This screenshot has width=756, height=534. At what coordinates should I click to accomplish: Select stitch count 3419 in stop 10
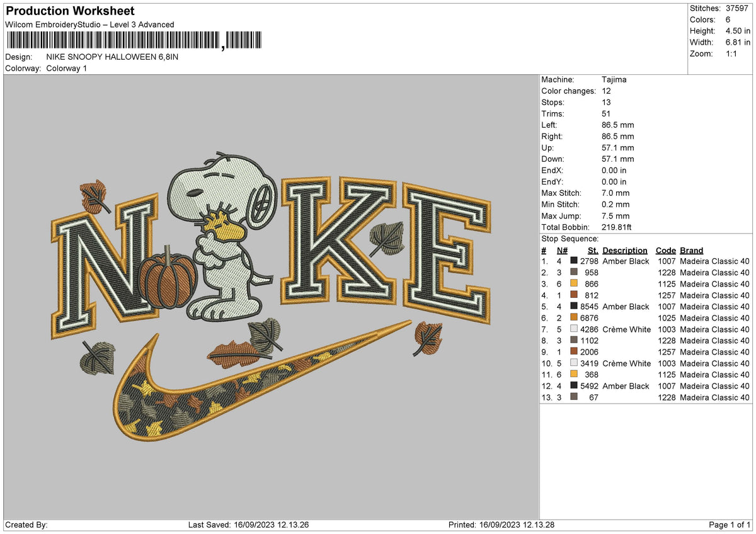(x=589, y=363)
